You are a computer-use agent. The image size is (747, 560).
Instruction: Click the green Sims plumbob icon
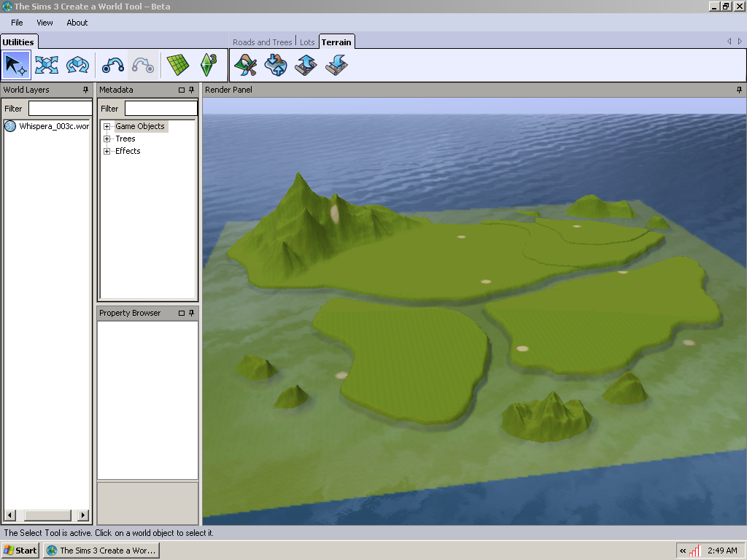(208, 65)
